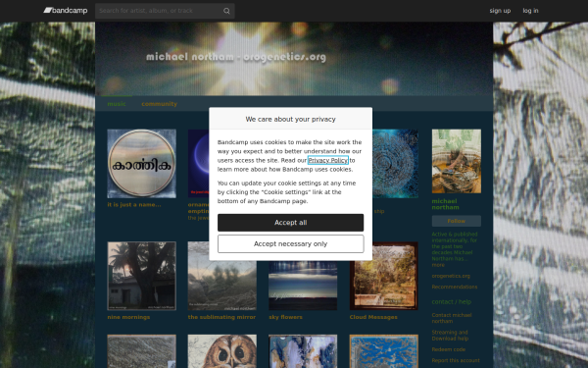
Task: Open 'it is just a name...' title link
Action: (x=134, y=205)
